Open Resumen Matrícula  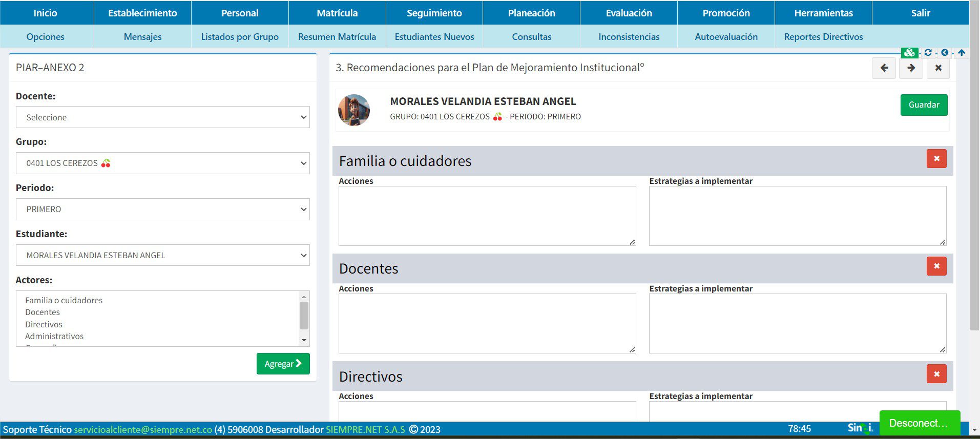click(337, 36)
